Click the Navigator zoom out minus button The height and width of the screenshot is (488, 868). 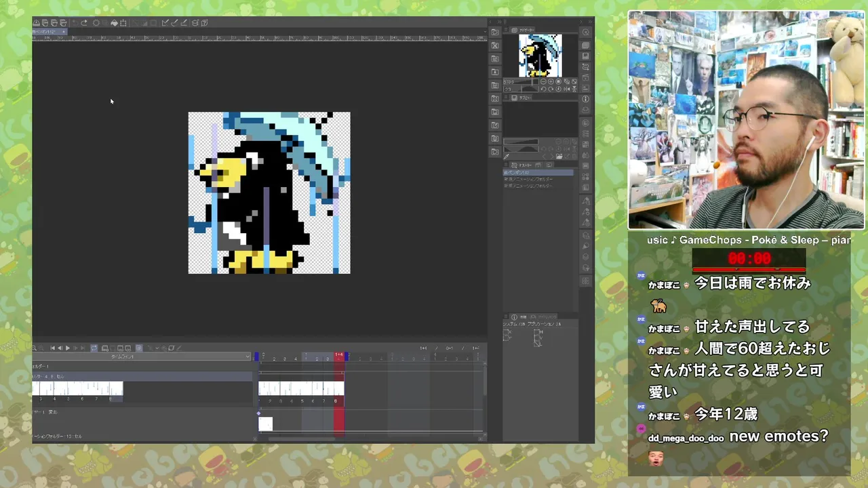point(543,81)
